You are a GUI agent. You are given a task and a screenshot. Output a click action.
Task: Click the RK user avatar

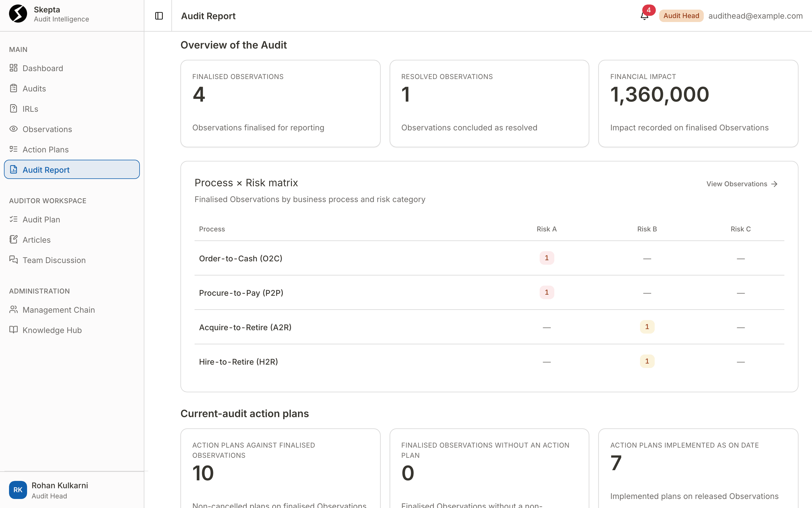click(x=18, y=490)
